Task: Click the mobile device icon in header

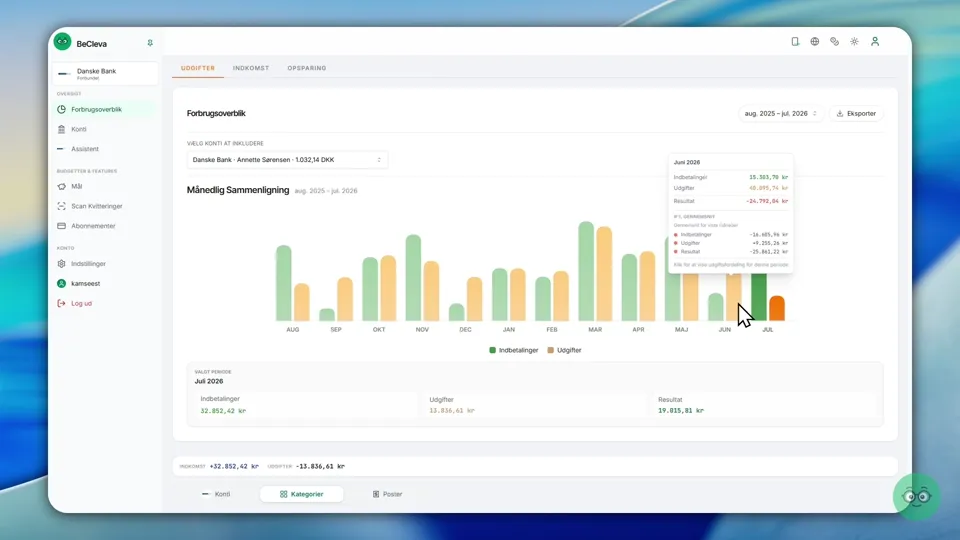Action: click(795, 42)
